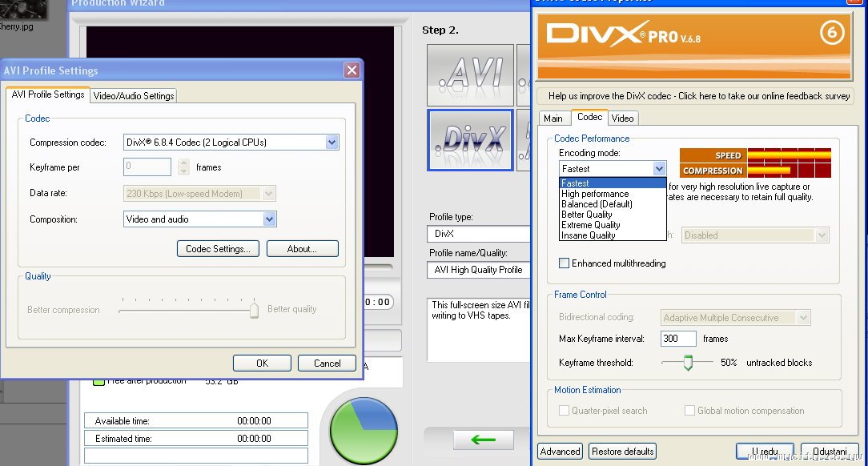Toggle Quarter-pixel search checkbox
The width and height of the screenshot is (868, 466).
564,411
